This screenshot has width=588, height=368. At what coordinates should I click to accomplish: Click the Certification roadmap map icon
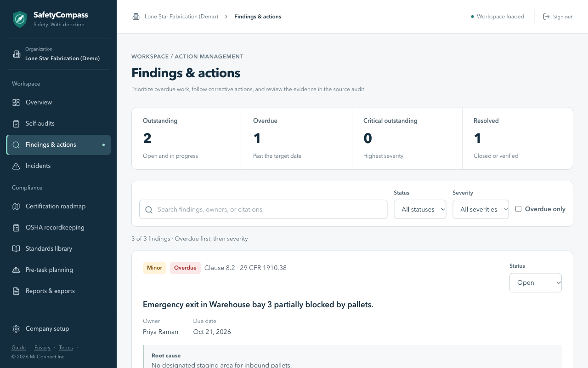click(16, 207)
